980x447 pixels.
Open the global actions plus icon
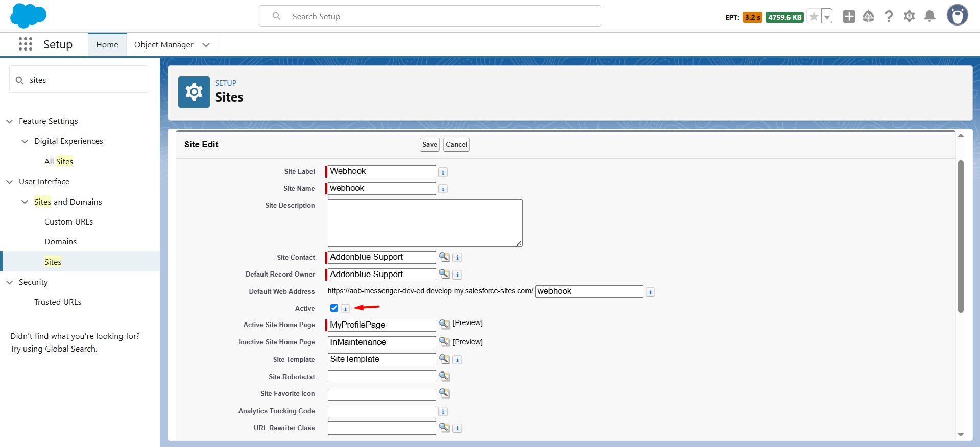click(x=849, y=16)
